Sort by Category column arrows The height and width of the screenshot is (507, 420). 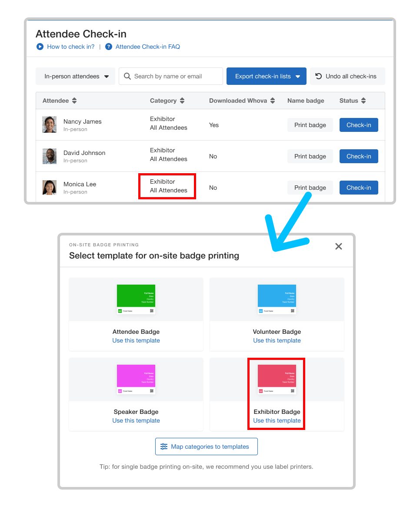pyautogui.click(x=182, y=101)
